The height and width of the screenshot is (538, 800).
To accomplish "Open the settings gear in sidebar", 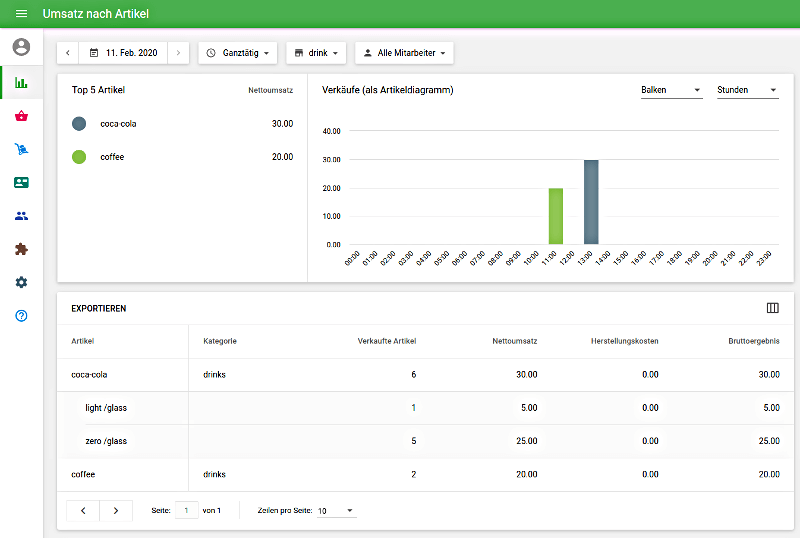I will (x=21, y=283).
